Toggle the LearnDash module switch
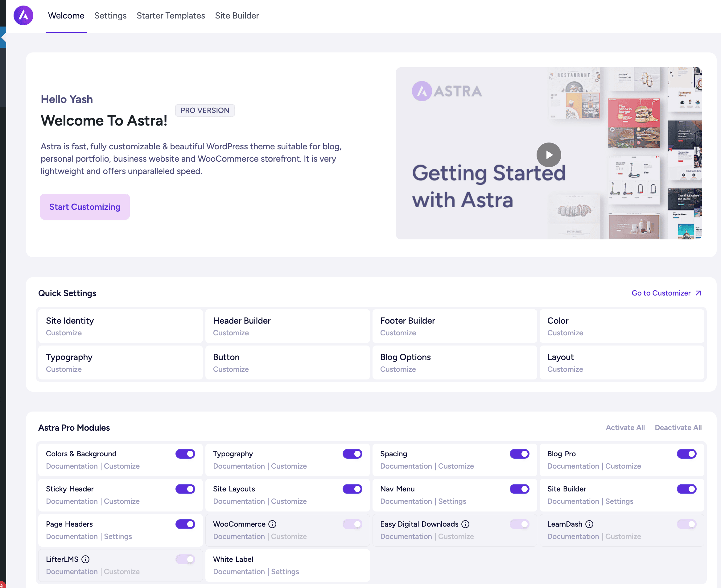This screenshot has width=721, height=588. click(x=686, y=524)
